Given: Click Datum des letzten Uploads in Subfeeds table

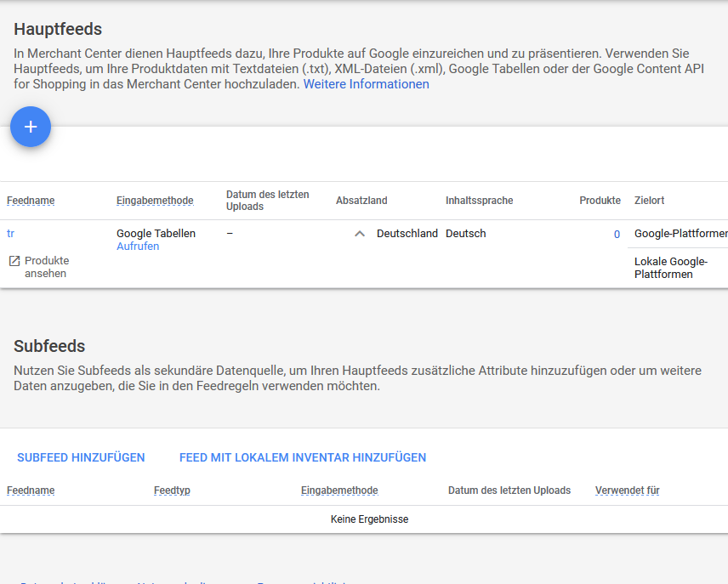Looking at the screenshot, I should pyautogui.click(x=509, y=490).
